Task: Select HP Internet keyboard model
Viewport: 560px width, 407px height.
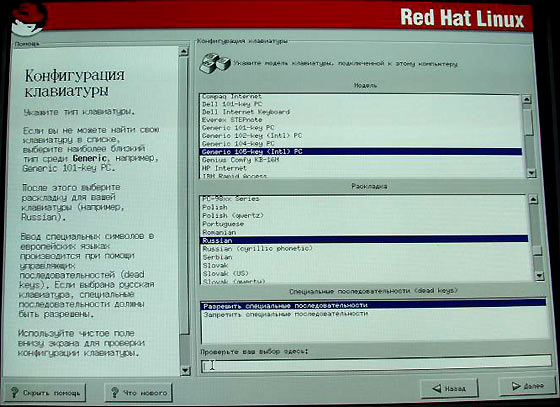Action: [361, 168]
